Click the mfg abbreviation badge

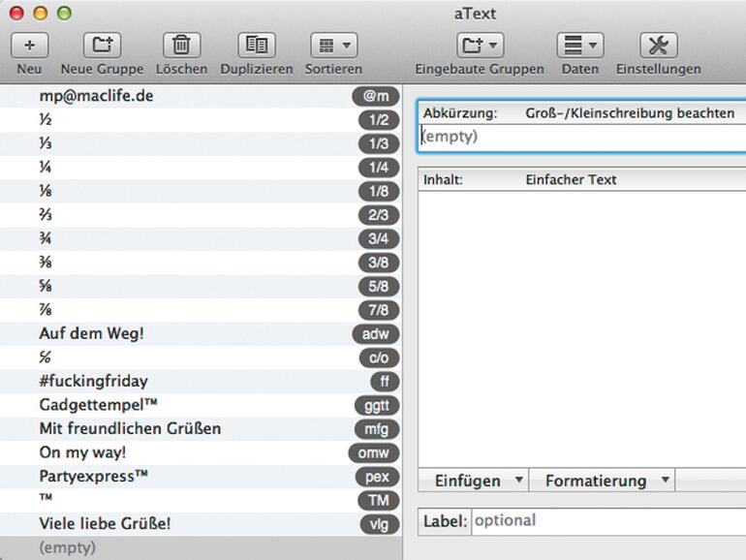point(377,429)
